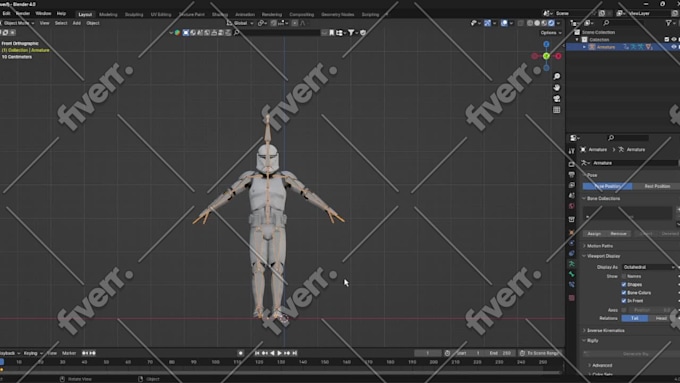Play the animation forward
This screenshot has height=383, width=680.
[x=279, y=353]
